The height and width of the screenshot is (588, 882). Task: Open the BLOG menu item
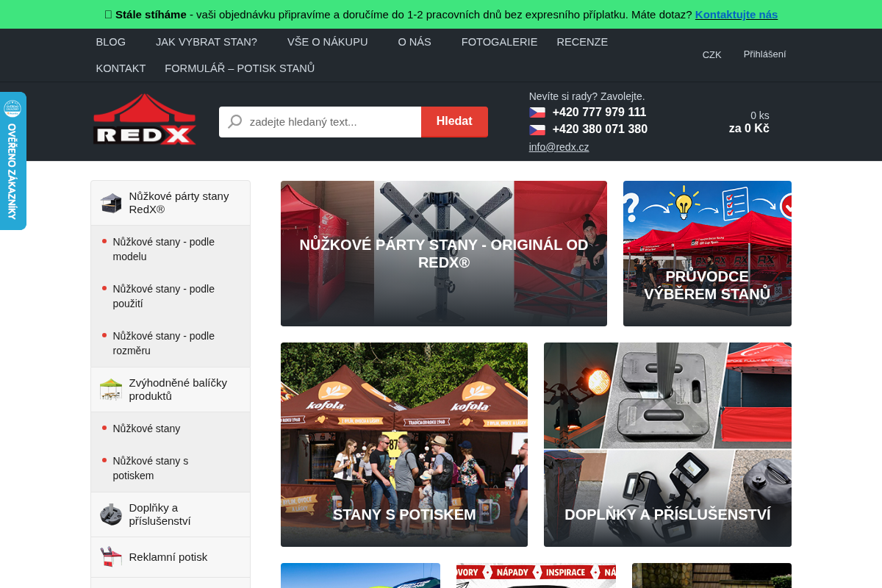(111, 42)
